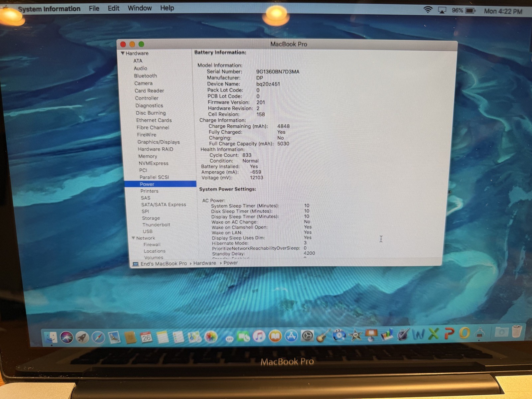Viewport: 532px width, 399px height.
Task: Open FaceTime icon in Dock
Action: click(x=243, y=337)
